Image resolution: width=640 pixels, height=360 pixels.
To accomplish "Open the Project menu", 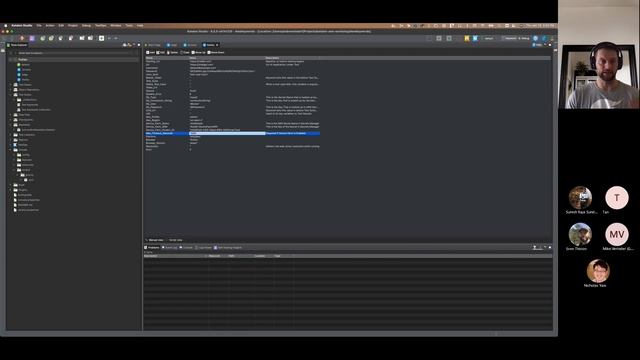I will (73, 25).
